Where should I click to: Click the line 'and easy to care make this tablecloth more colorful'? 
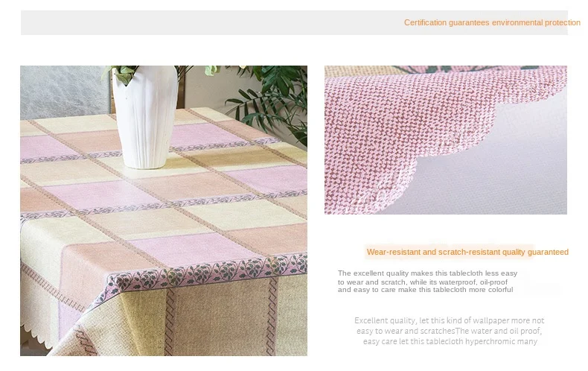point(425,290)
